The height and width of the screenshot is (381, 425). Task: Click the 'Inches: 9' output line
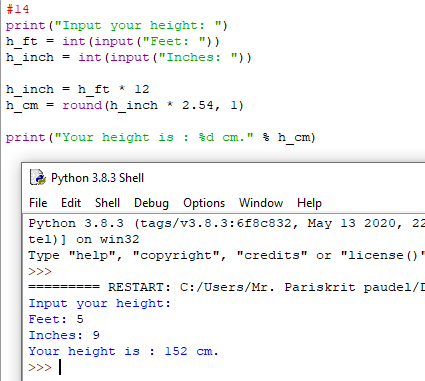[x=64, y=335]
